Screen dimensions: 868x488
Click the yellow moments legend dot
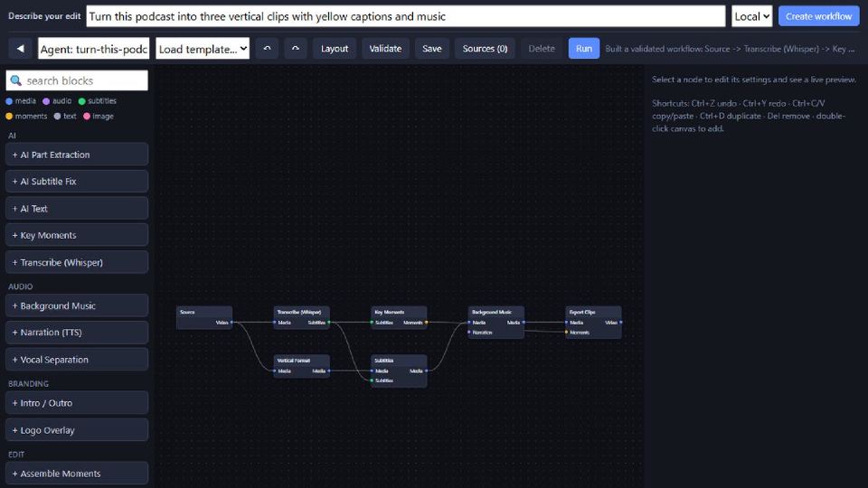9,117
